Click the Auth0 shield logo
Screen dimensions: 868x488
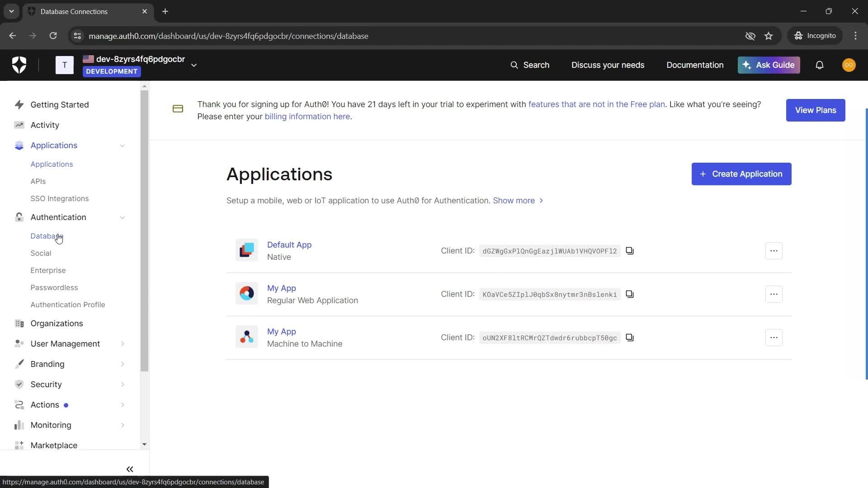point(19,65)
